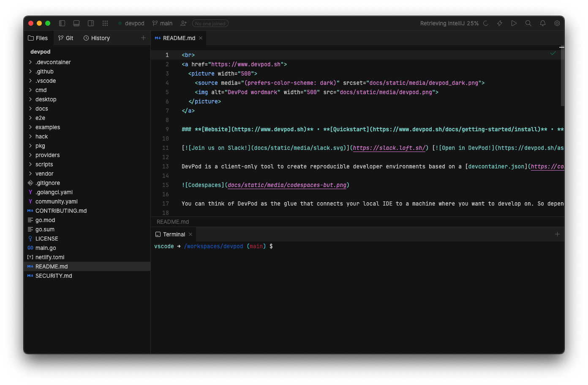Switch to the Git tab
This screenshot has height=385, width=588.
coord(66,38)
